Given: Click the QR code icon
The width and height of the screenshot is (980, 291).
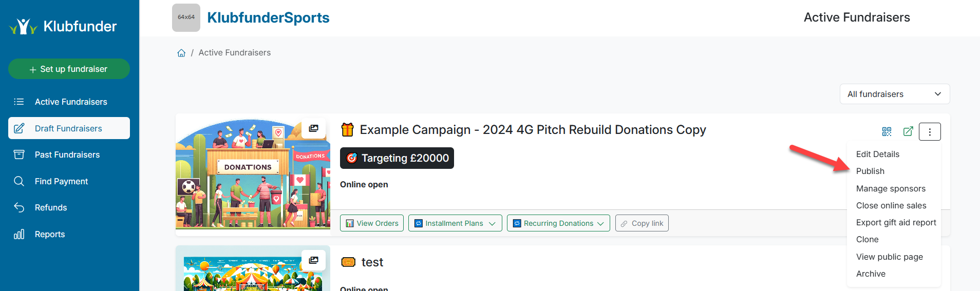Looking at the screenshot, I should [x=887, y=131].
